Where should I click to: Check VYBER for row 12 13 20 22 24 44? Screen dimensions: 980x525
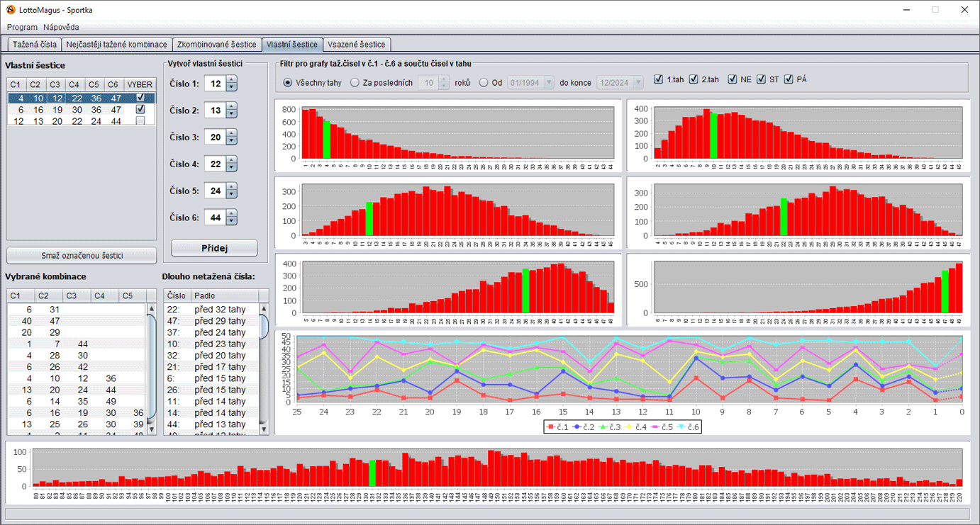tap(140, 121)
